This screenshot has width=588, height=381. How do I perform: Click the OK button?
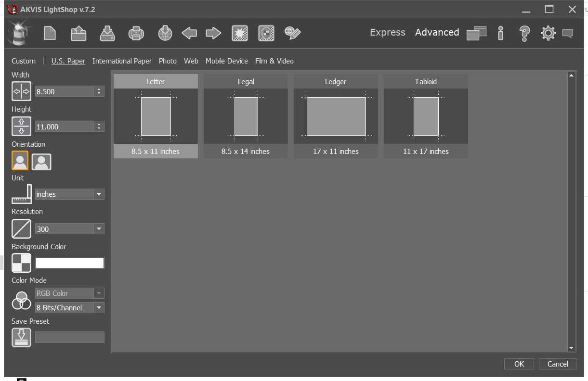click(519, 364)
